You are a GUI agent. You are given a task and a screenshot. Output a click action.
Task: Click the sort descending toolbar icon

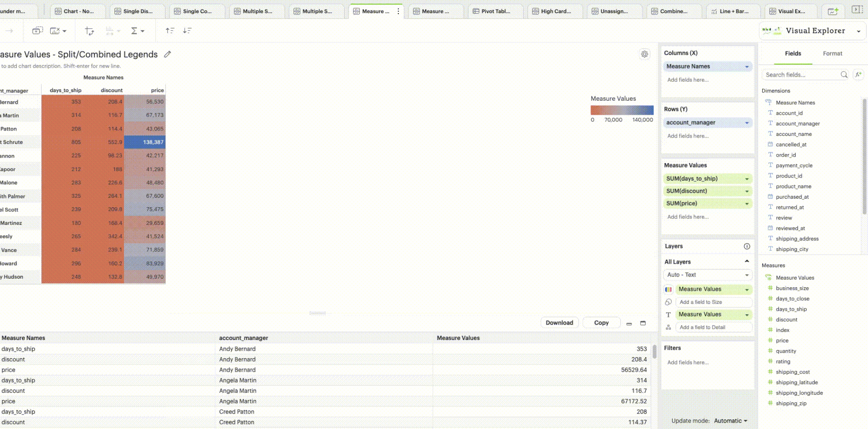(187, 31)
